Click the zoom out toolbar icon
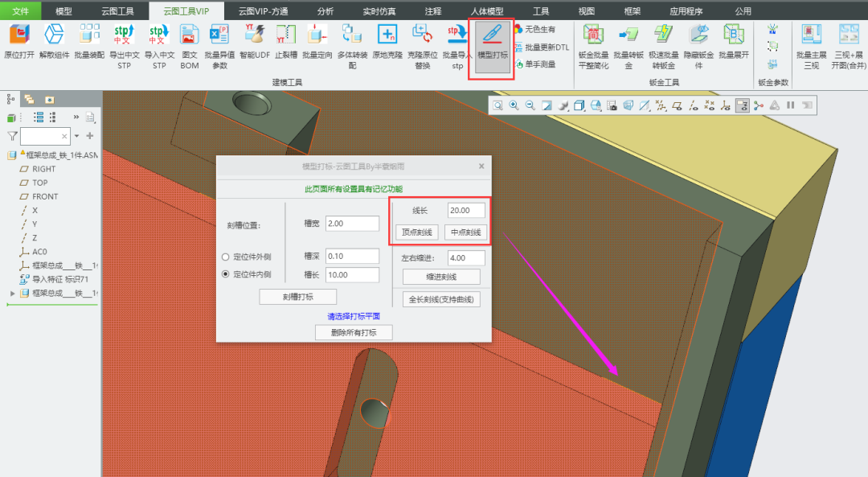The height and width of the screenshot is (477, 868). pos(530,105)
